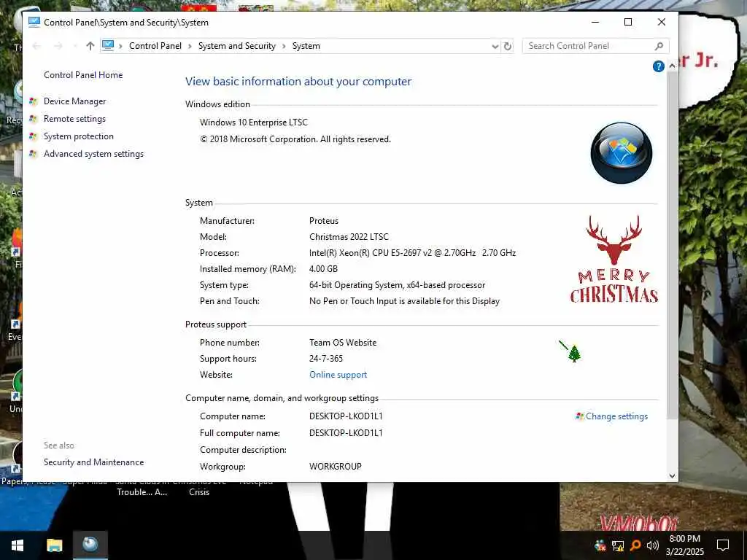Screen dimensions: 747x560
Task: Expand chevron before Control Panel breadcrumb
Action: pos(120,46)
